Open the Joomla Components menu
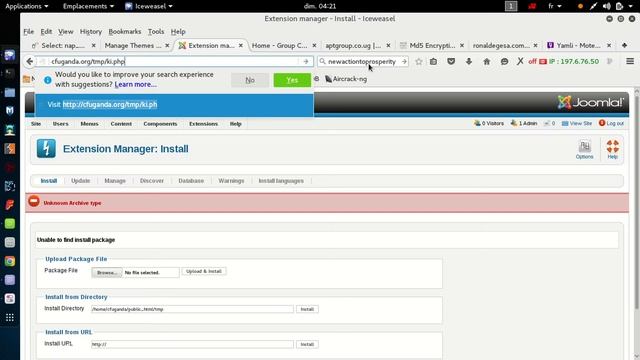Viewport: 640px width, 360px height. pos(160,124)
